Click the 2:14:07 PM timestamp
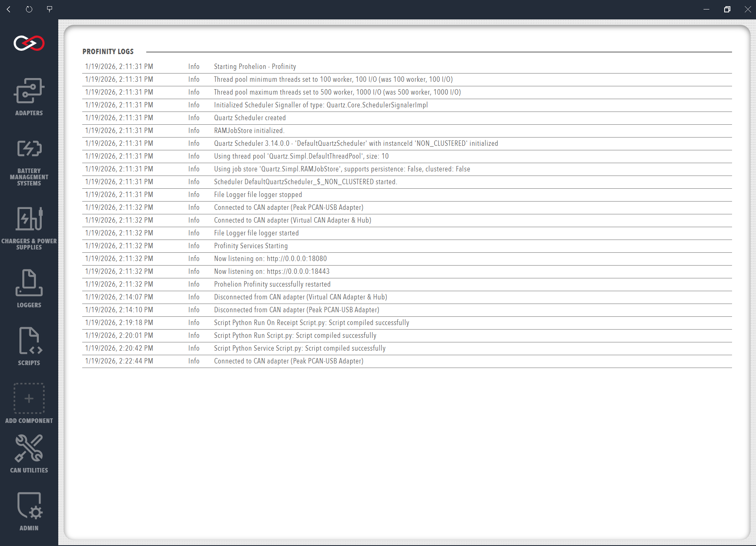The width and height of the screenshot is (756, 546). pyautogui.click(x=119, y=297)
